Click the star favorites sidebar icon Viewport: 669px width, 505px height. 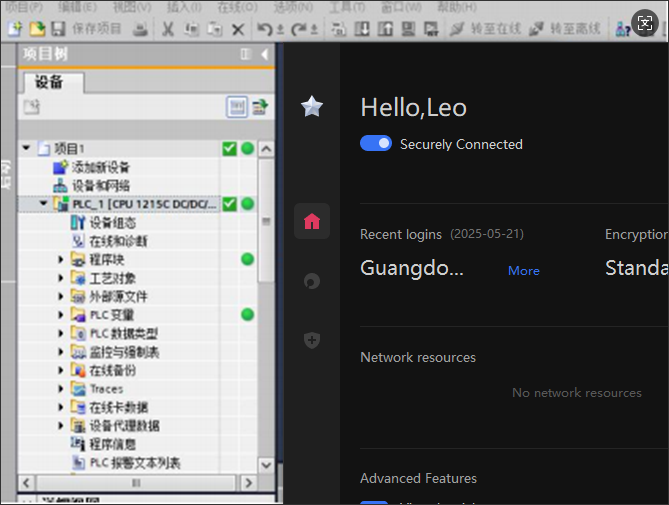click(312, 107)
